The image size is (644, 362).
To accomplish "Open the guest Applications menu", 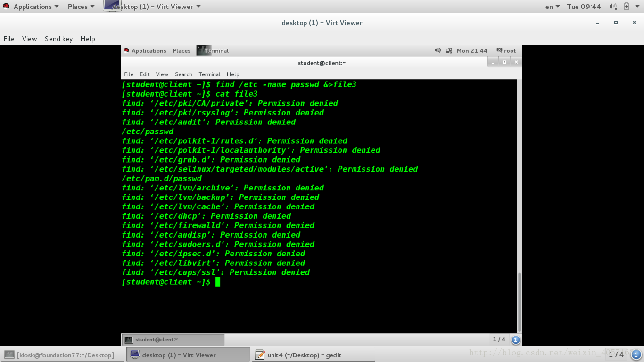I will [x=149, y=50].
